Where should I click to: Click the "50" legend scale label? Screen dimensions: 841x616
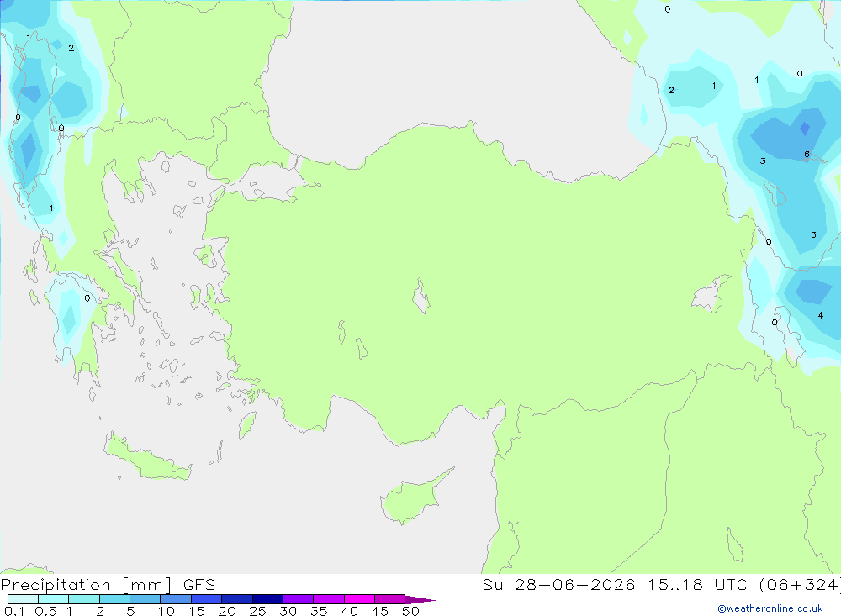click(x=411, y=611)
